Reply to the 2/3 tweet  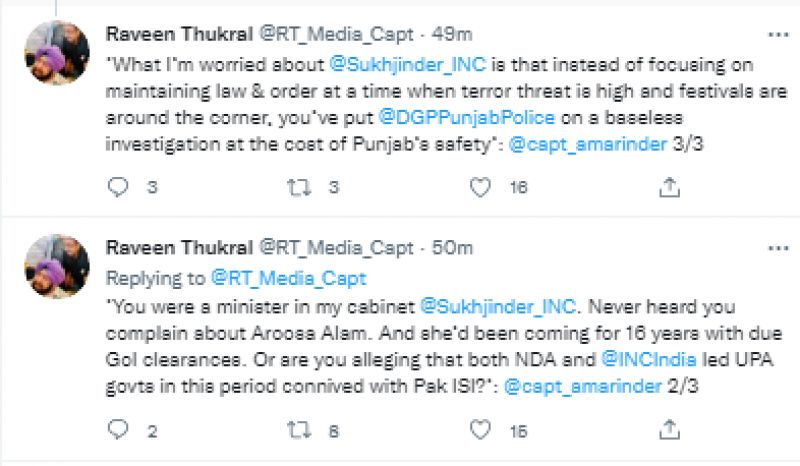point(119,430)
